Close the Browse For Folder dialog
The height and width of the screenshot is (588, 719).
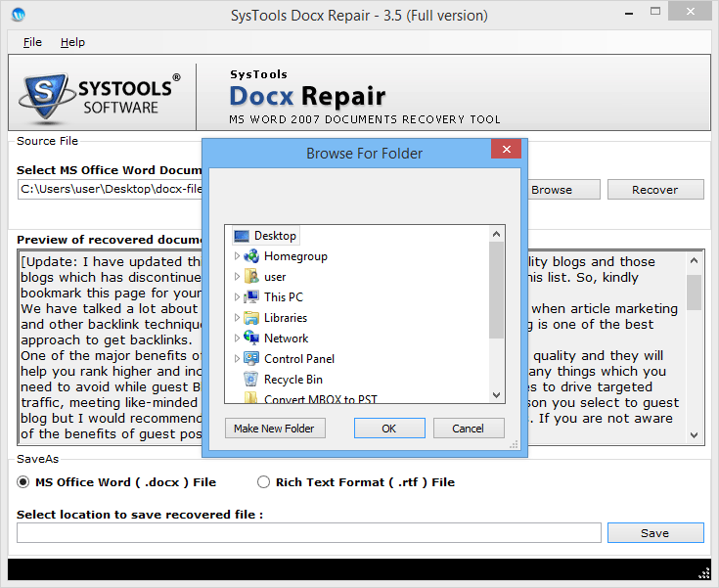click(x=507, y=149)
